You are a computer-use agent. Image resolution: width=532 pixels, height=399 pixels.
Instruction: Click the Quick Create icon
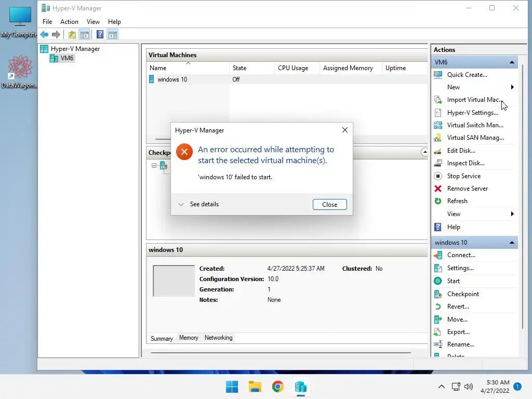click(438, 75)
